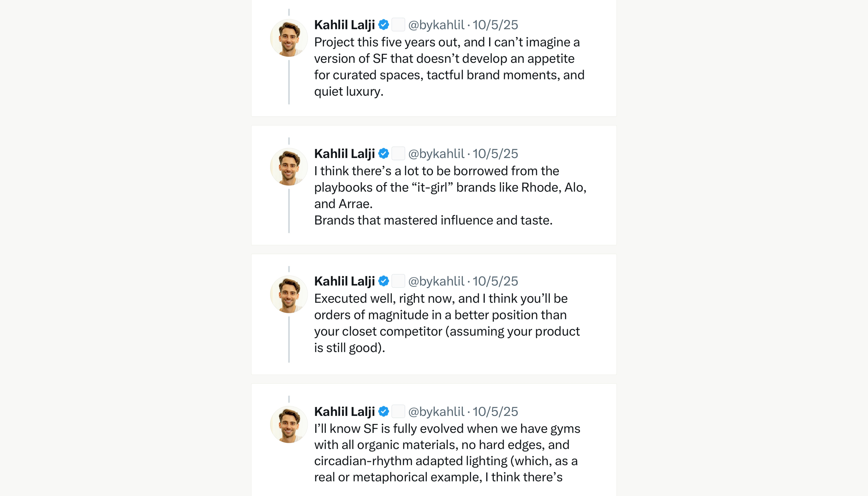Click 10/5/25 date on 'it-girl brands' tweet
This screenshot has height=496, width=868.
[x=495, y=154]
